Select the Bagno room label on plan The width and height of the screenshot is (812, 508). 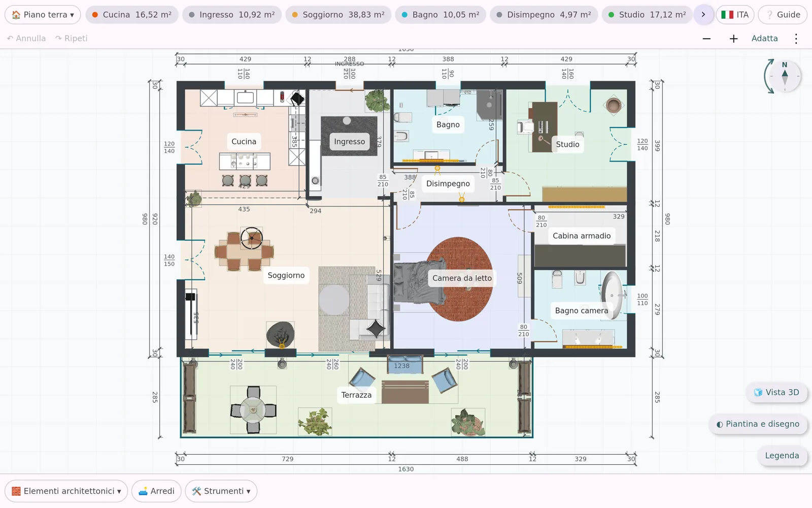tap(448, 125)
